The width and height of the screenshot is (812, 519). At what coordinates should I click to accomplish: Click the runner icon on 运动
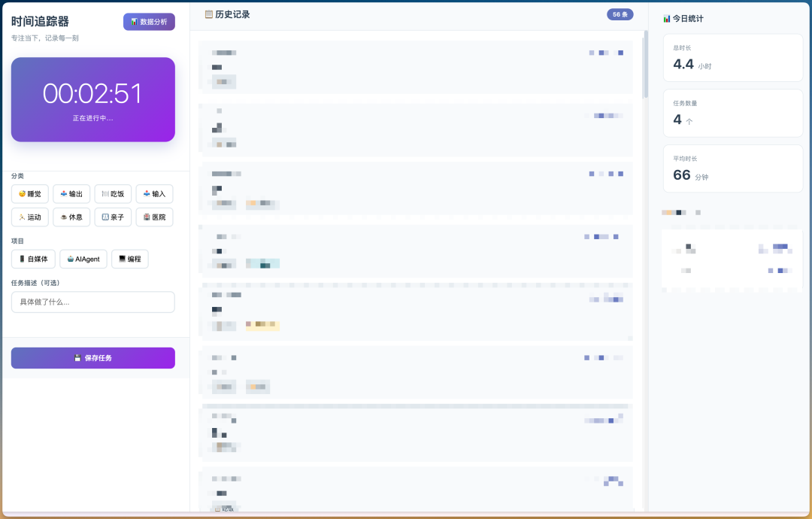click(22, 217)
